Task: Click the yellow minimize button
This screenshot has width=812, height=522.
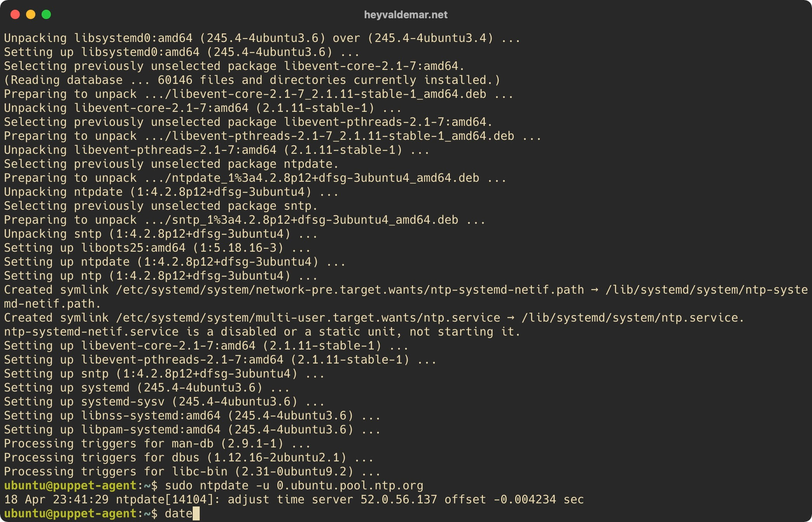Action: [31, 13]
